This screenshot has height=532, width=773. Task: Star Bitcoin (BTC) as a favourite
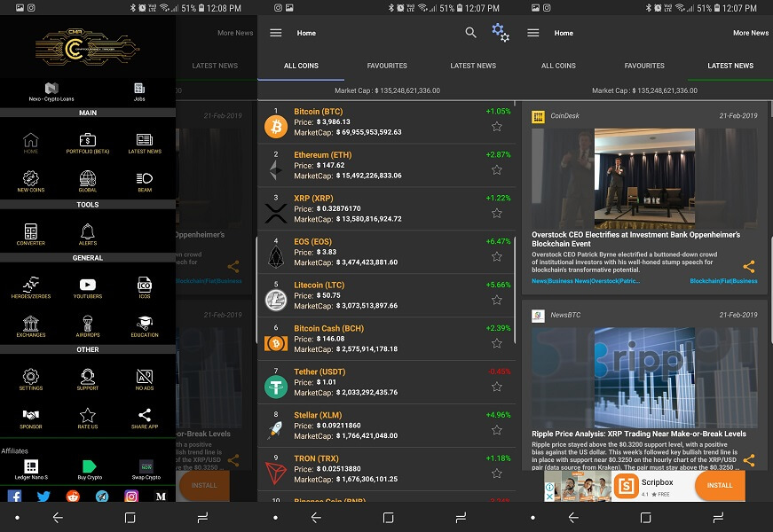pos(497,127)
